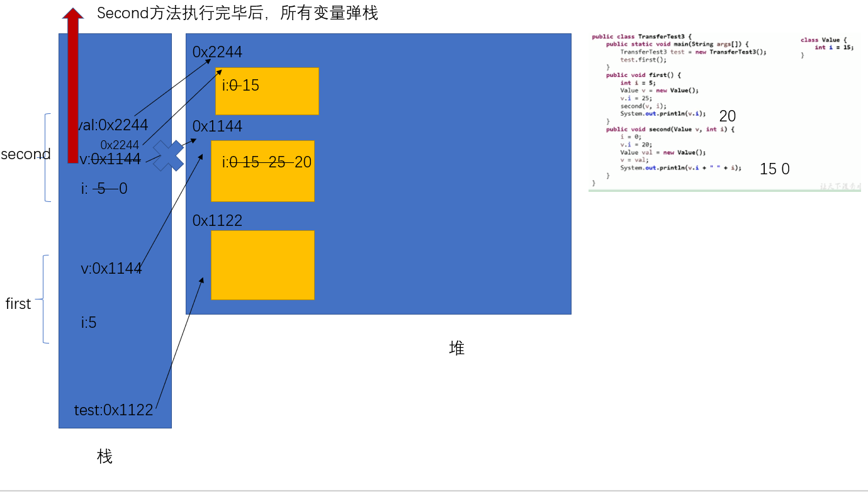Select the empty yellow box under 0x1122
868x492 pixels.
coord(262,265)
